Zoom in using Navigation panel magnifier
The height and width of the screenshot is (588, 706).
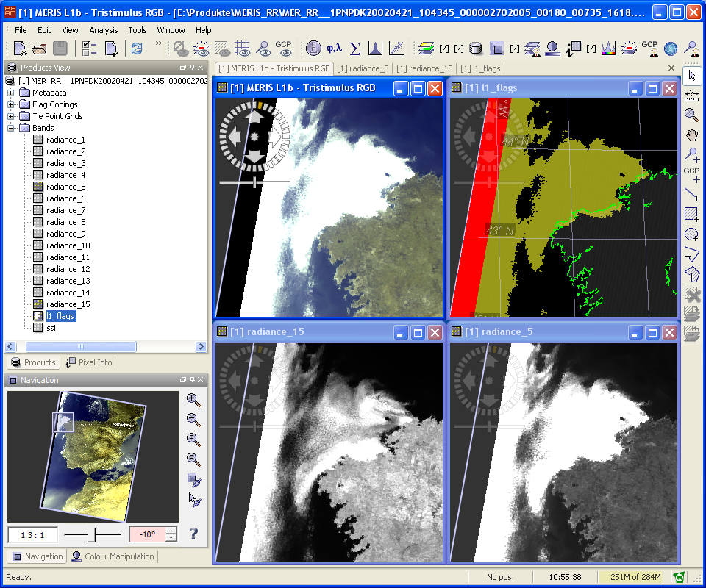[193, 400]
